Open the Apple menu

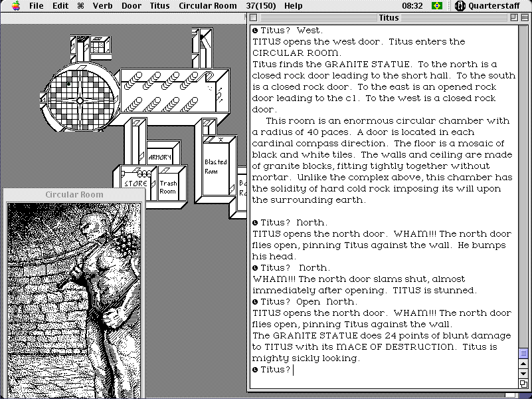click(15, 6)
